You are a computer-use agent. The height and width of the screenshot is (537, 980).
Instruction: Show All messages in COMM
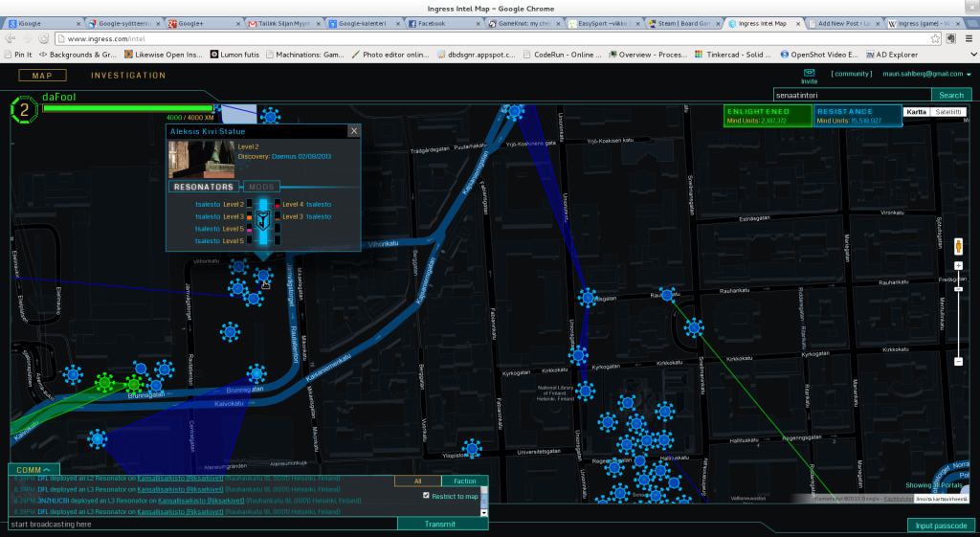(417, 481)
